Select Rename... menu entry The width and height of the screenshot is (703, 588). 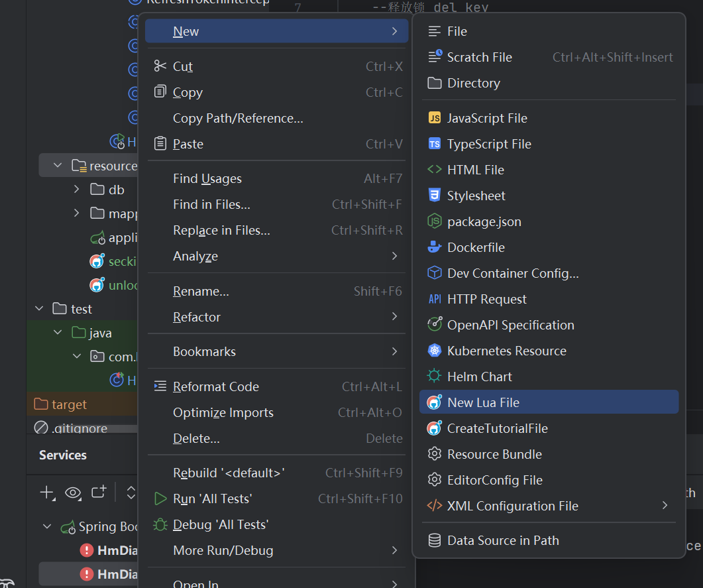pos(276,291)
